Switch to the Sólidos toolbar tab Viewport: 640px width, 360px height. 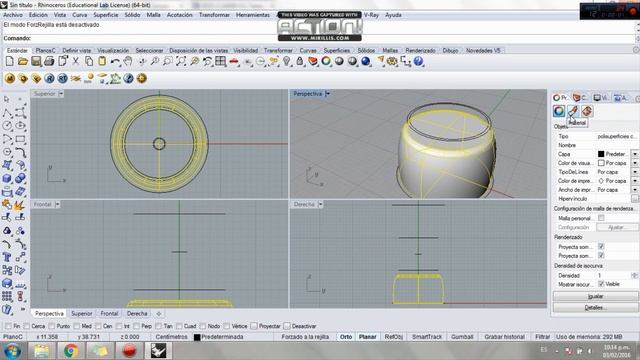click(366, 50)
